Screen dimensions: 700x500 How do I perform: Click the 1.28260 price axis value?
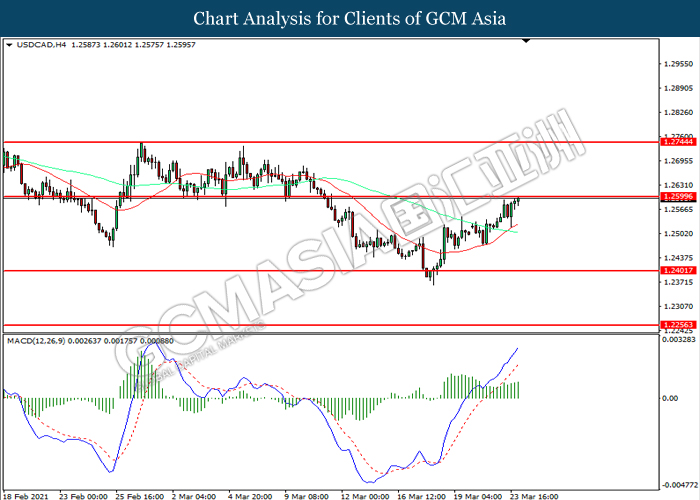coord(679,112)
